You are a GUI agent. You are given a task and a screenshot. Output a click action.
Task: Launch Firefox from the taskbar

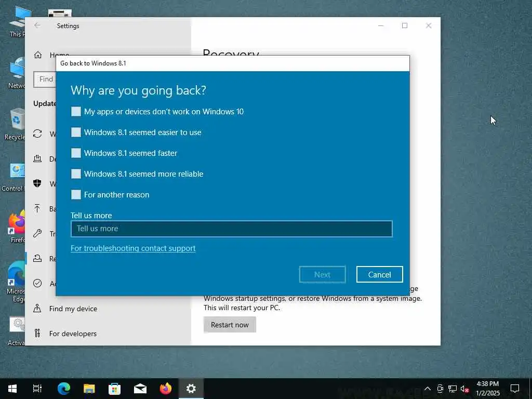pyautogui.click(x=166, y=389)
